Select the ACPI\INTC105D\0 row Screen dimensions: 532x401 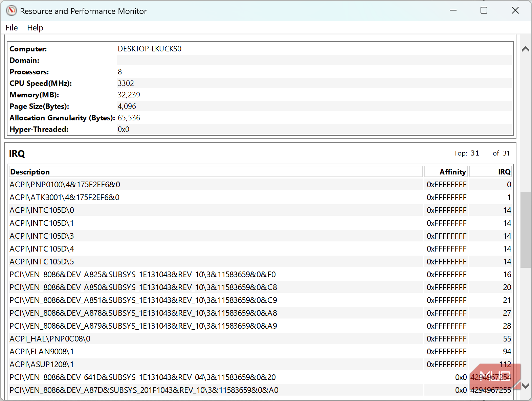tap(260, 210)
